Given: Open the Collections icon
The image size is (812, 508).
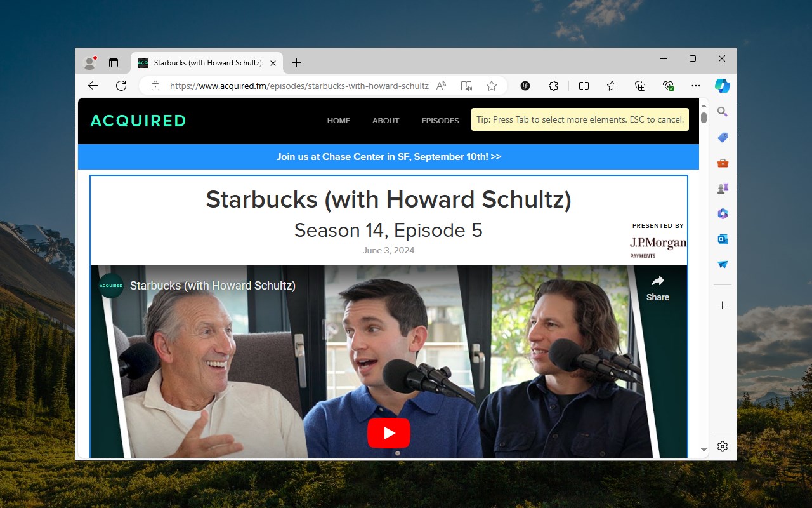Looking at the screenshot, I should coord(640,86).
